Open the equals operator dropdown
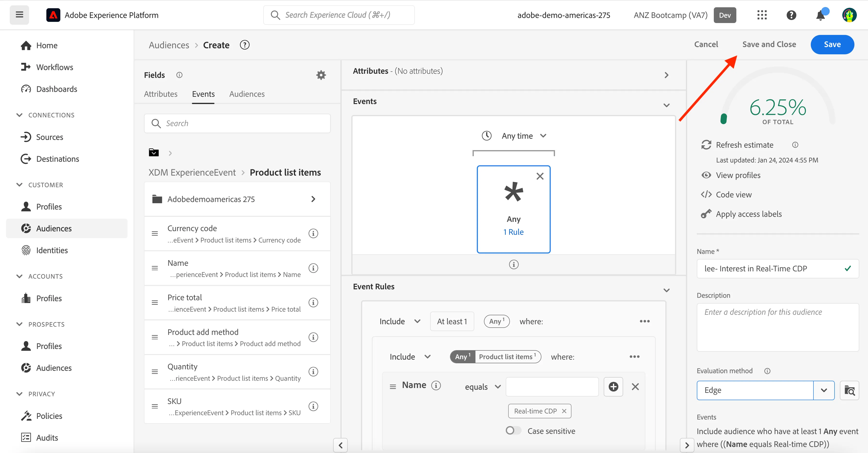Viewport: 868px width, 453px height. tap(482, 387)
